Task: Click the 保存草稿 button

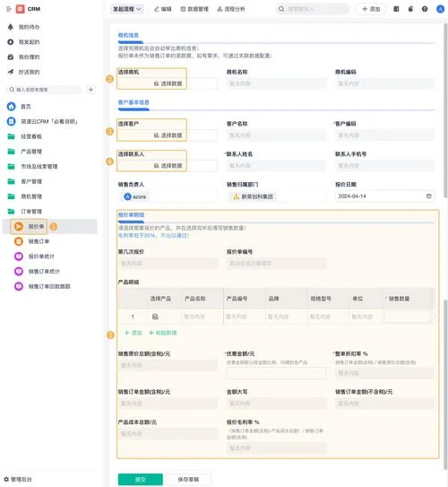Action: 188,479
